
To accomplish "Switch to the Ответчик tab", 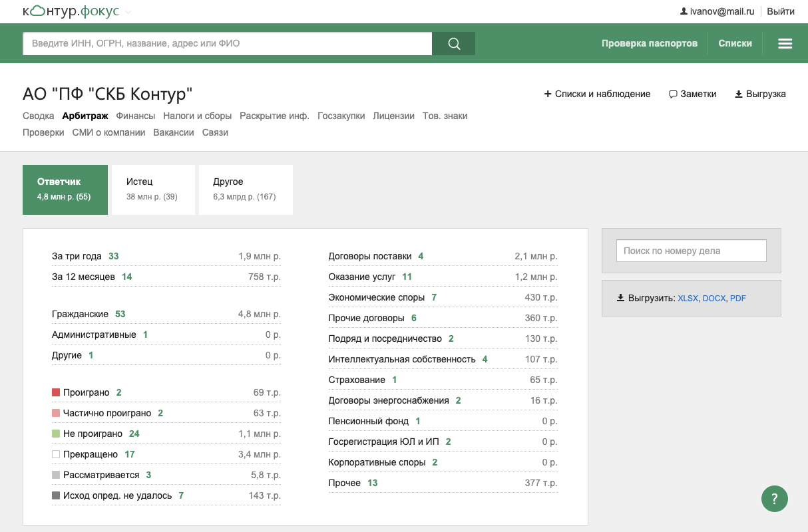I will (x=65, y=190).
